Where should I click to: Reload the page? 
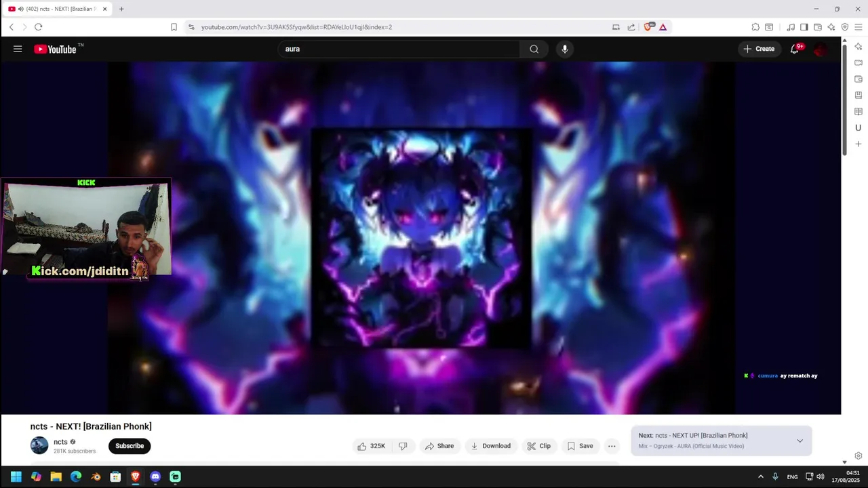coord(38,27)
